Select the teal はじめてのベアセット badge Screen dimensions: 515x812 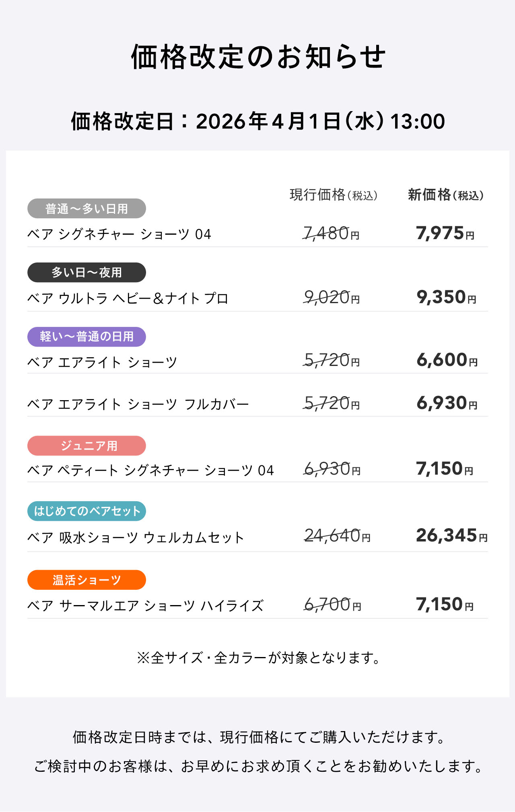point(87,511)
